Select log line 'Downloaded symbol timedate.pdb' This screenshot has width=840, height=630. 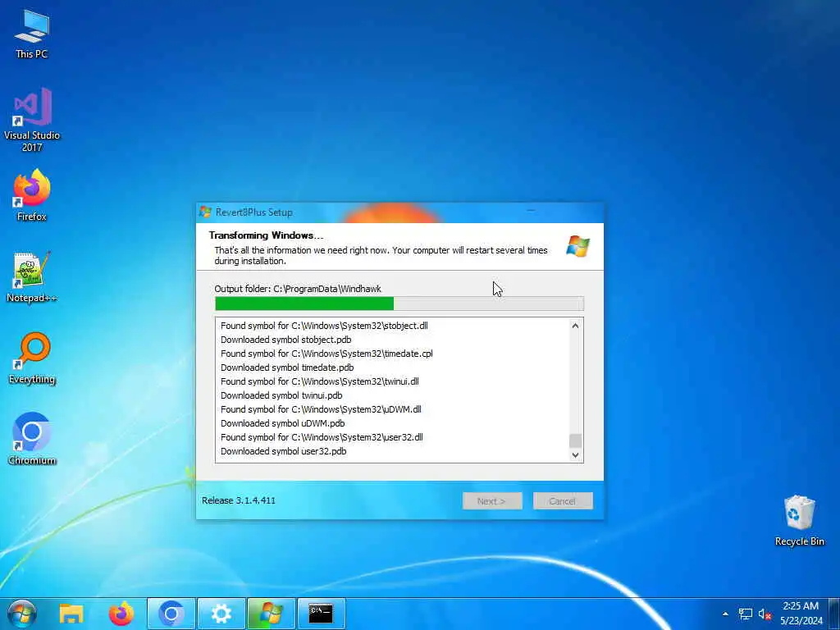click(x=287, y=367)
